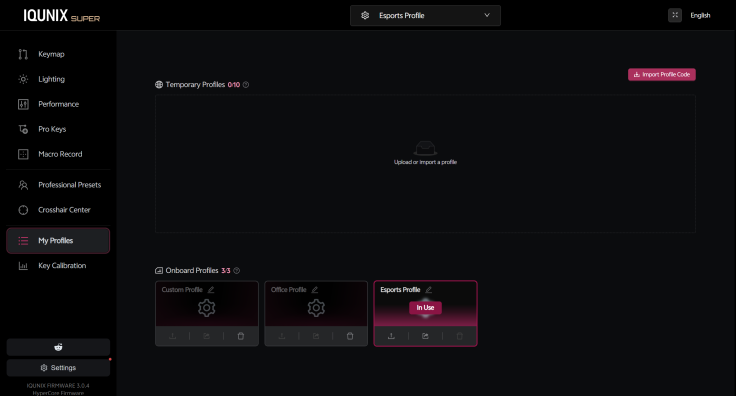Click gear icon in profile dropdown

365,15
